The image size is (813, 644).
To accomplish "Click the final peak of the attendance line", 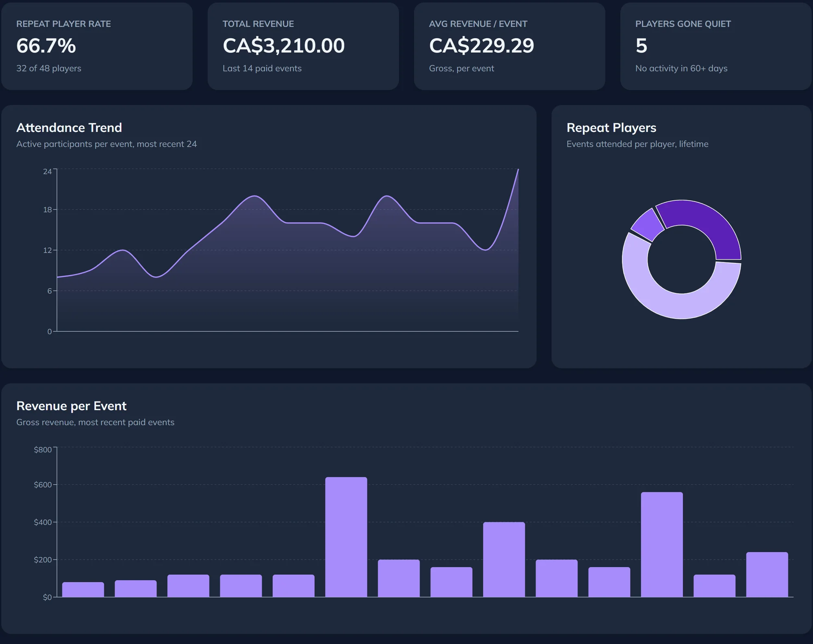I will click(518, 169).
